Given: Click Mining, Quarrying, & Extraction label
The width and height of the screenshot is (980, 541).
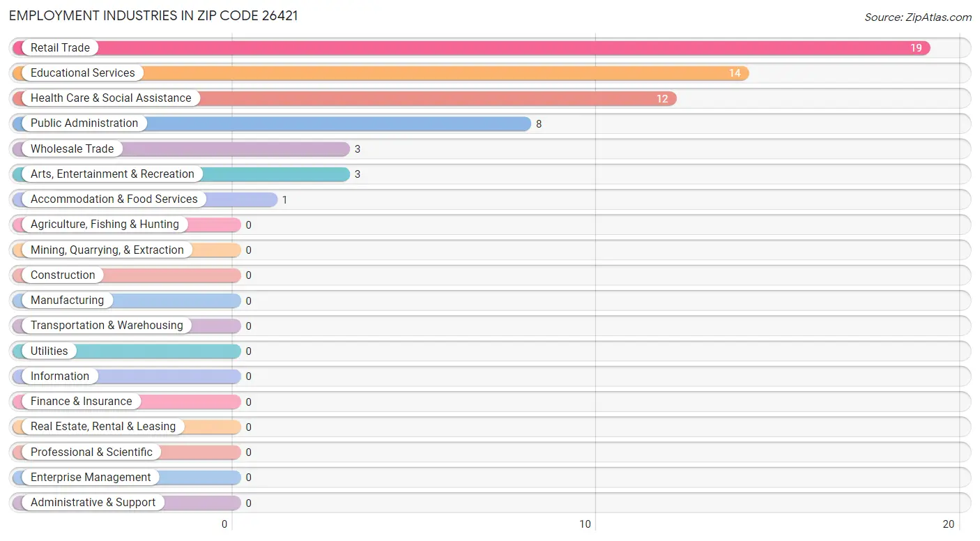Looking at the screenshot, I should pos(107,250).
